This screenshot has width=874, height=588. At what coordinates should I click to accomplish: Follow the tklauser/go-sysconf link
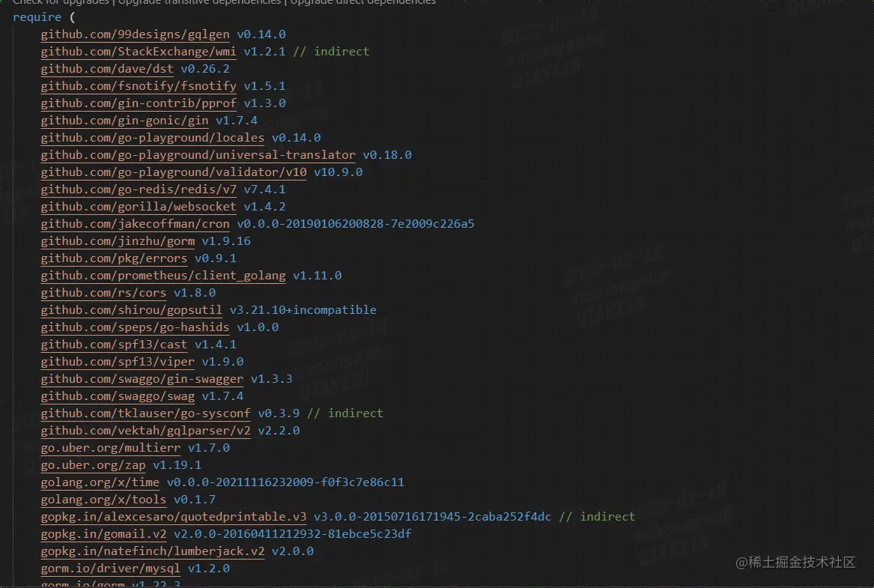[x=145, y=414]
